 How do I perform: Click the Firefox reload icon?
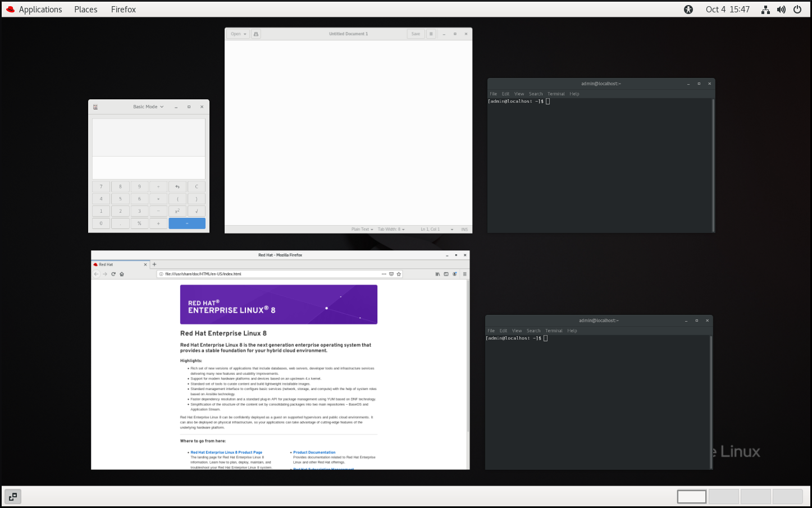[x=113, y=274]
